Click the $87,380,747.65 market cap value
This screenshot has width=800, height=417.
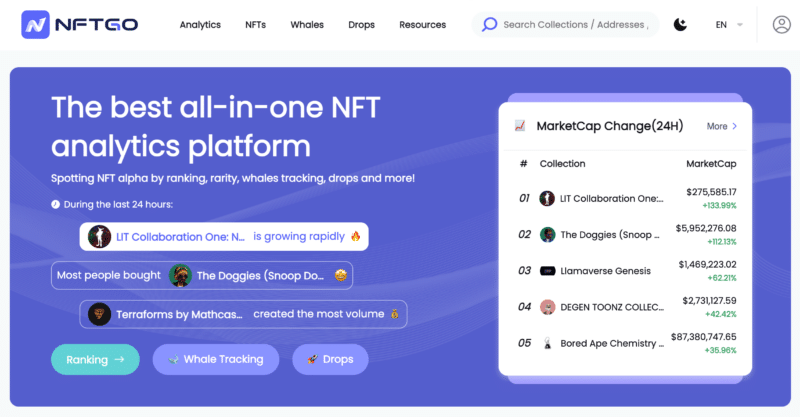pyautogui.click(x=704, y=337)
